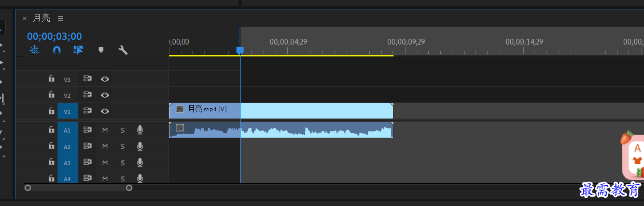
Task: Toggle sync lock for V3
Action: [88, 79]
